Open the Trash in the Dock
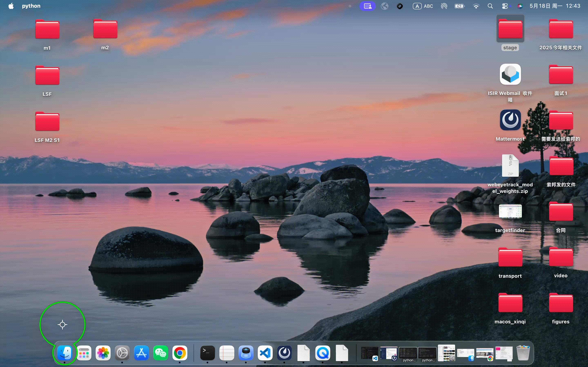This screenshot has height=367, width=588. (523, 353)
